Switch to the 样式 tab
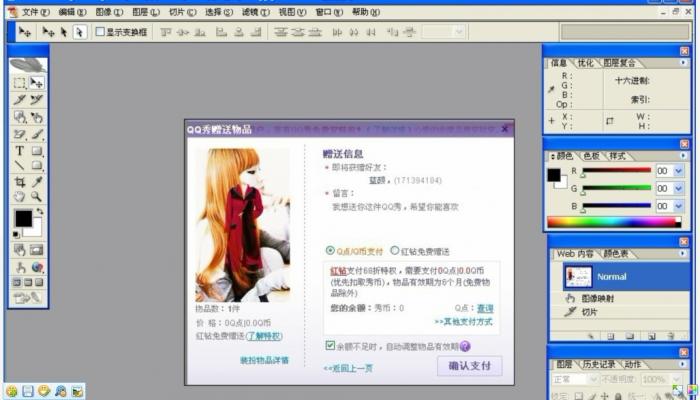Image resolution: width=700 pixels, height=400 pixels. [x=617, y=156]
